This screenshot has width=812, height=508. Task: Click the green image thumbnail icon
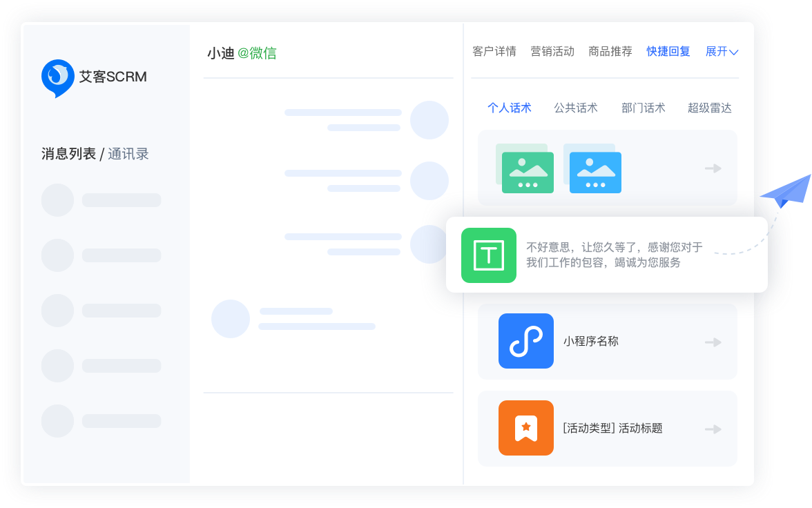pyautogui.click(x=528, y=173)
